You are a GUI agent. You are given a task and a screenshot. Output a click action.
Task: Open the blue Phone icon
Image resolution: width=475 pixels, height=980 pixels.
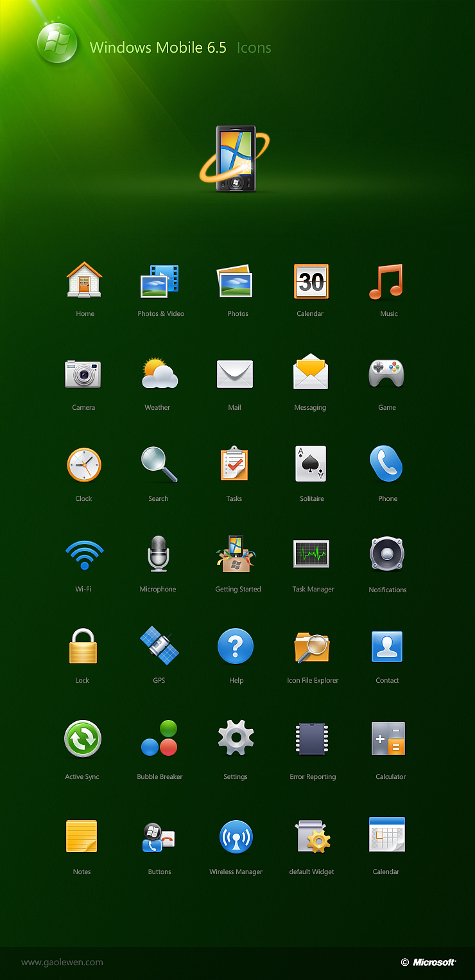point(386,464)
